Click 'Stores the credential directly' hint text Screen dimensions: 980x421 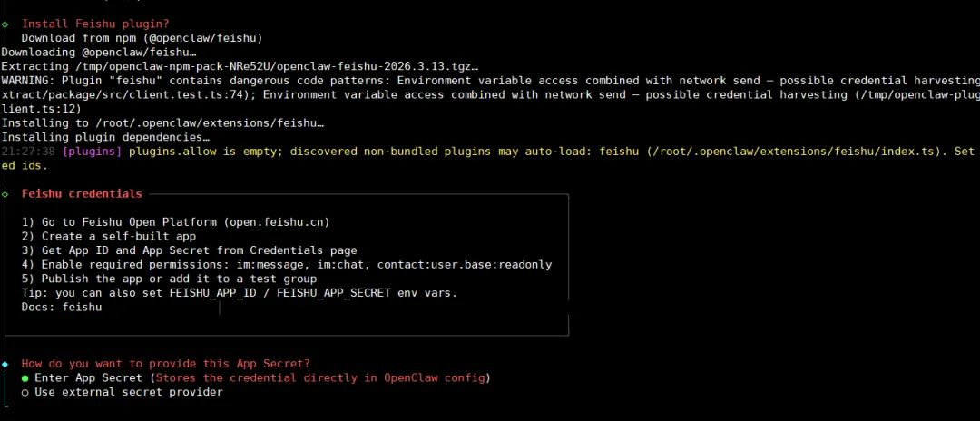(319, 377)
